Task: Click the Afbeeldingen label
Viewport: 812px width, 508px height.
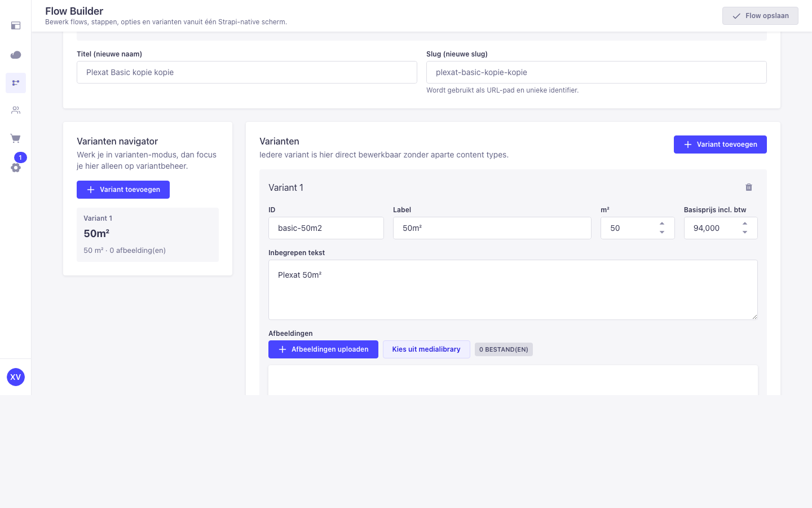Action: pos(290,334)
